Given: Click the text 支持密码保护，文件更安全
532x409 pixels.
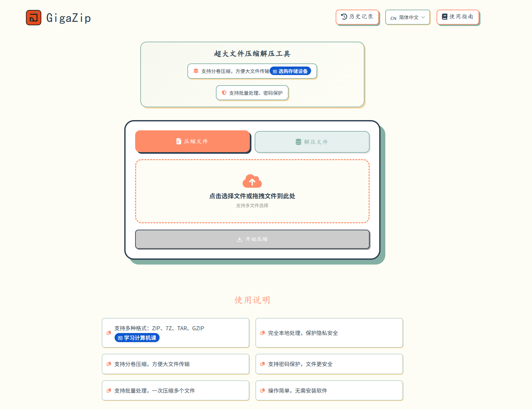Looking at the screenshot, I should click(x=300, y=364).
